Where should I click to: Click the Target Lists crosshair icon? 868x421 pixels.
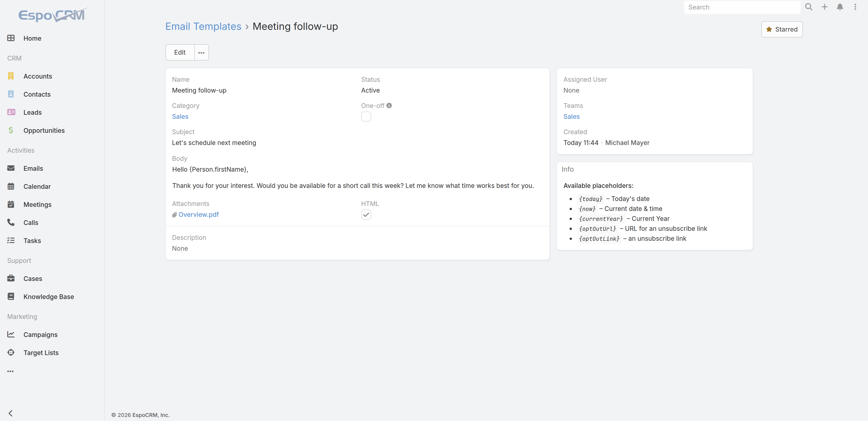click(11, 352)
